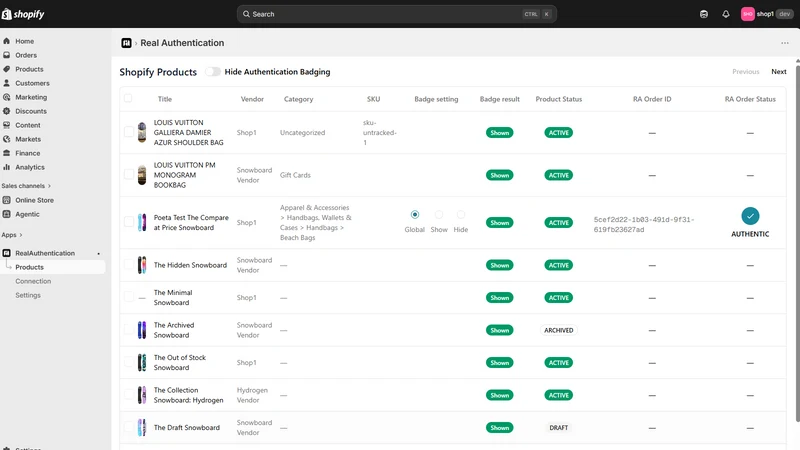The height and width of the screenshot is (450, 800).
Task: Click the pin dot beside RealAuthentication
Action: pyautogui.click(x=98, y=254)
